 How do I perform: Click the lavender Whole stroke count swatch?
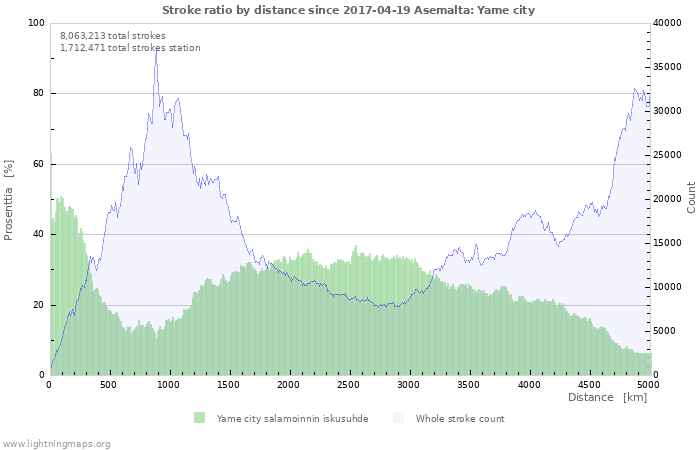coord(399,418)
